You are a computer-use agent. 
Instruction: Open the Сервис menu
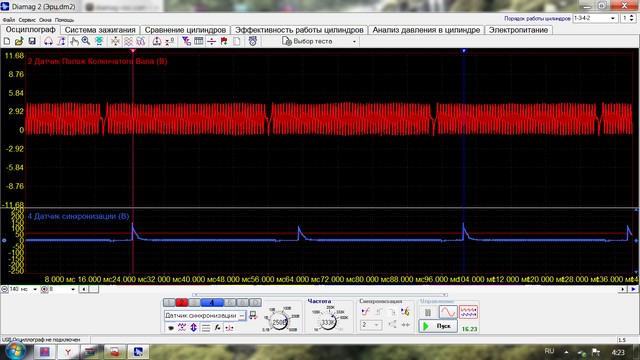point(27,20)
